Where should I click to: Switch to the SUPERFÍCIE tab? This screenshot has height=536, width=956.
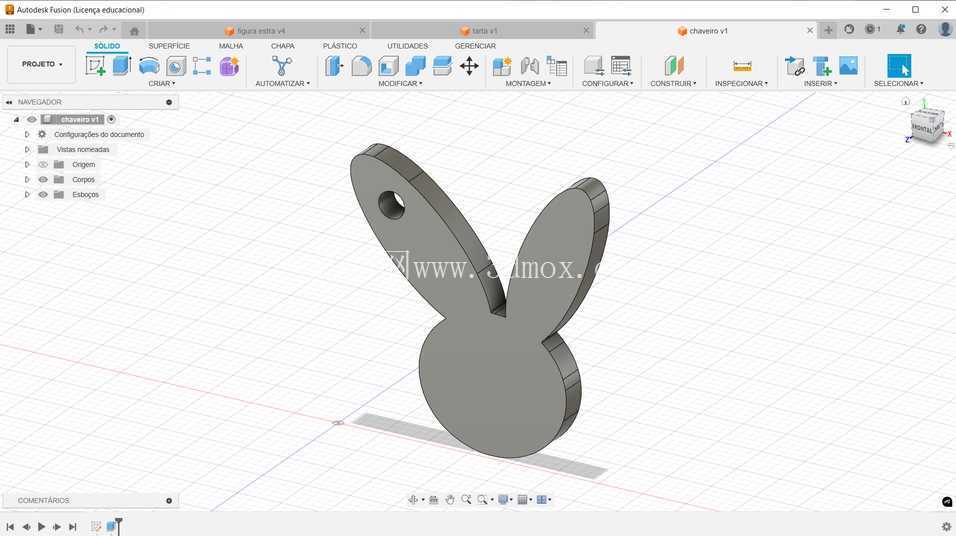pyautogui.click(x=169, y=46)
